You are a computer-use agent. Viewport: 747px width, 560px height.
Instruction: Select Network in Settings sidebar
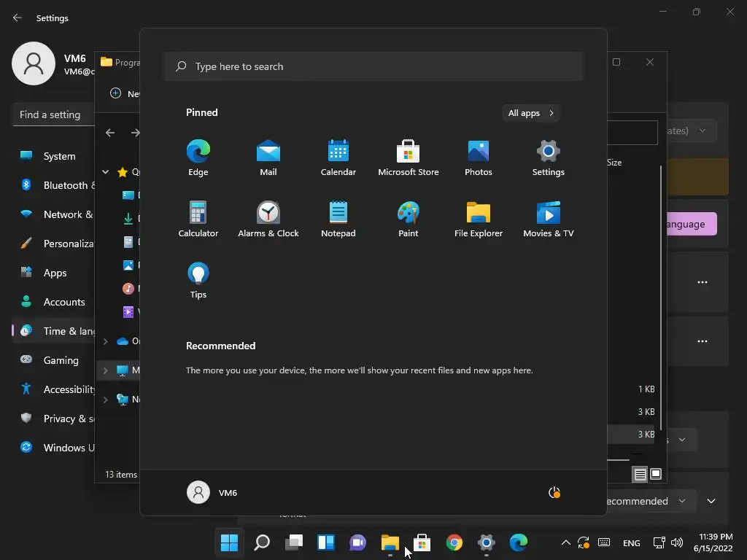53,214
